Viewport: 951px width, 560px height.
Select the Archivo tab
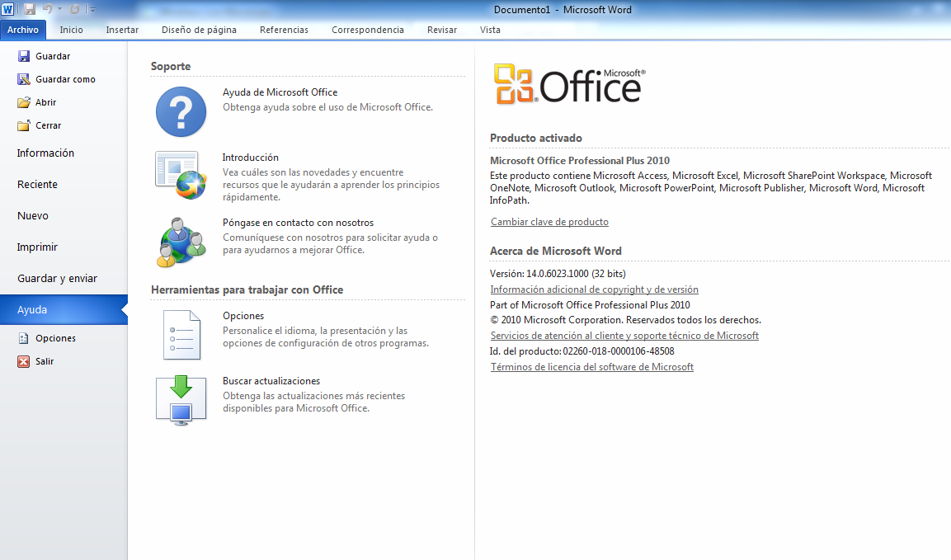coord(23,30)
